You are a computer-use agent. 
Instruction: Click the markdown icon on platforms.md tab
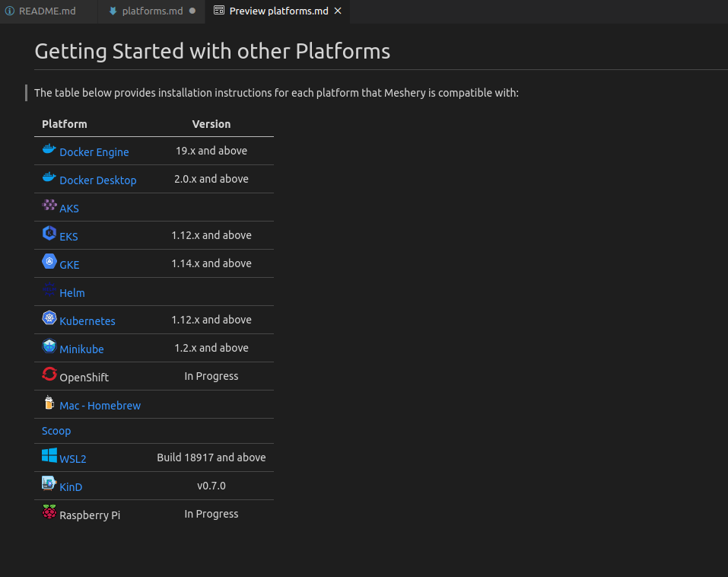(x=113, y=11)
